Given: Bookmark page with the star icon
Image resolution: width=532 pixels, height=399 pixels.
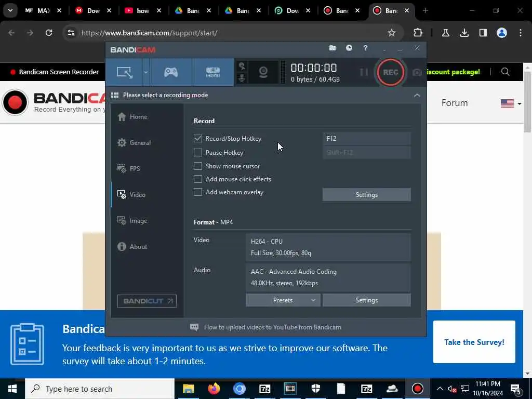Looking at the screenshot, I should pos(392,33).
